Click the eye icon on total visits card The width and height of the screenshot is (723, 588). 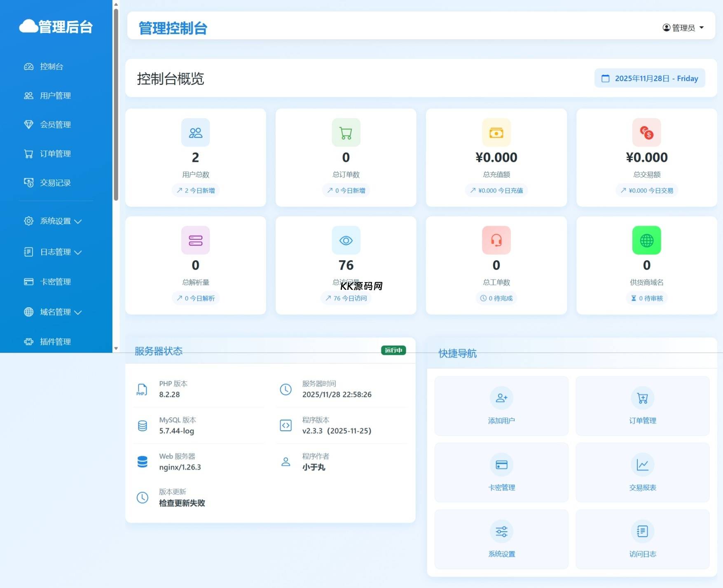pos(346,240)
